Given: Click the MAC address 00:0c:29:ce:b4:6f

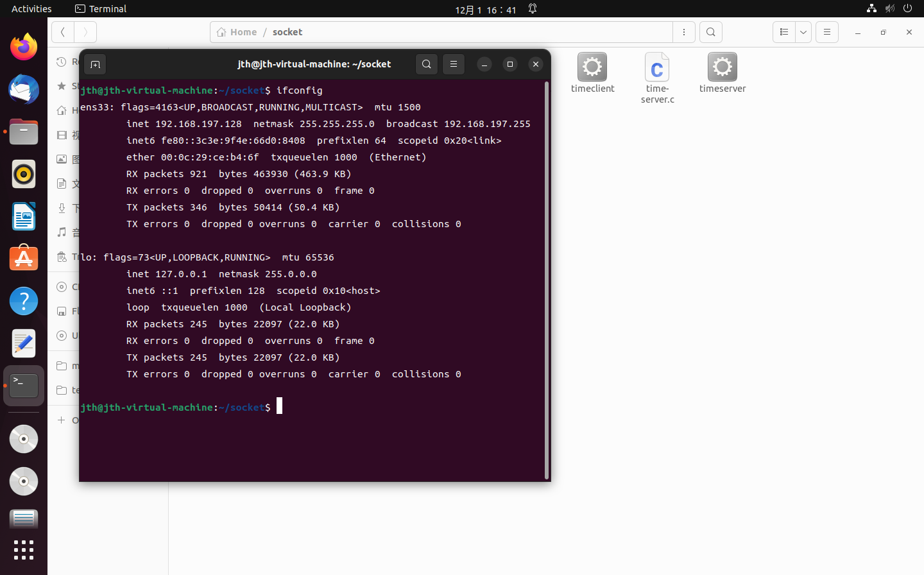Looking at the screenshot, I should click(210, 157).
